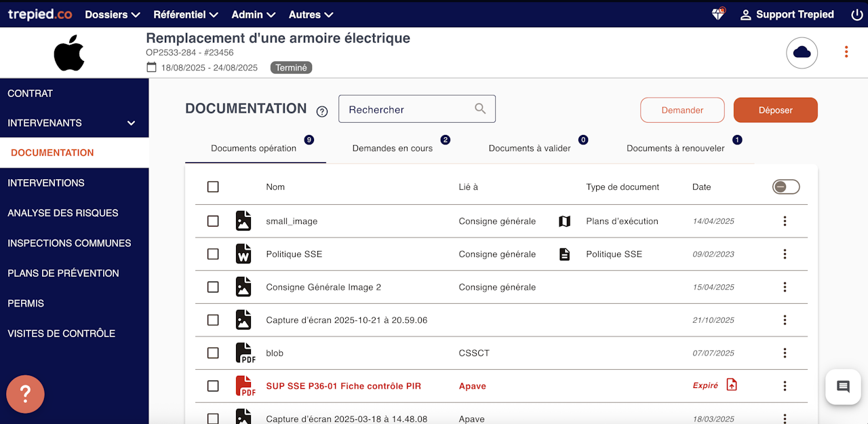This screenshot has width=868, height=424.
Task: Expand the Référentiel dropdown menu
Action: tap(186, 14)
